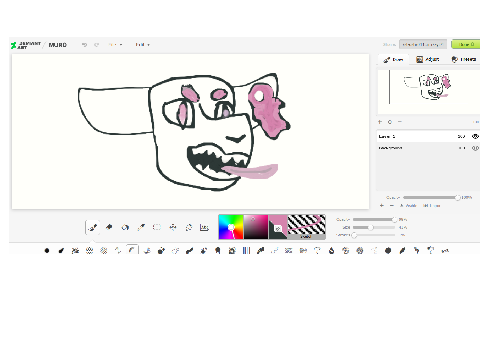The width and height of the screenshot is (480, 360).
Task: Pick the hexagon-shaped brush preset
Action: click(388, 250)
